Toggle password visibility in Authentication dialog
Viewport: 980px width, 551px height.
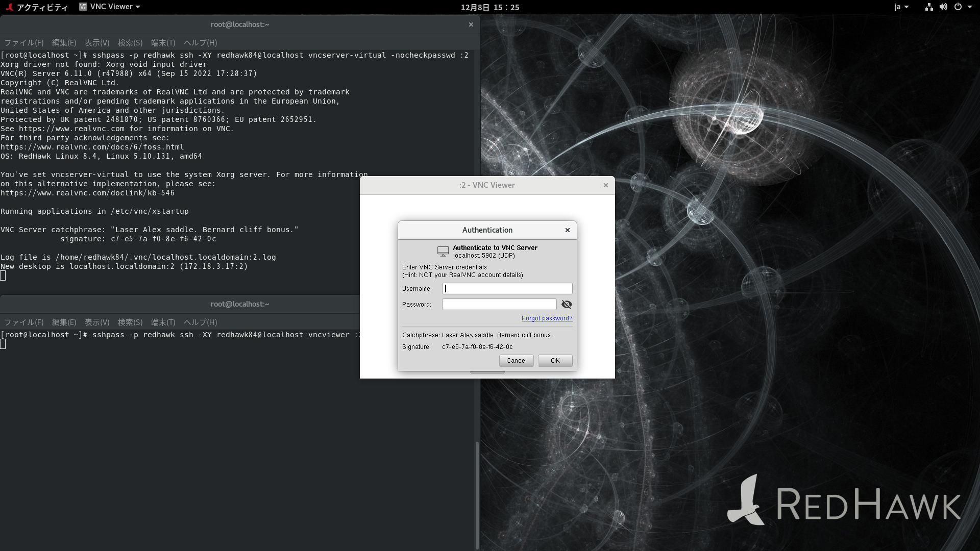[x=566, y=304]
